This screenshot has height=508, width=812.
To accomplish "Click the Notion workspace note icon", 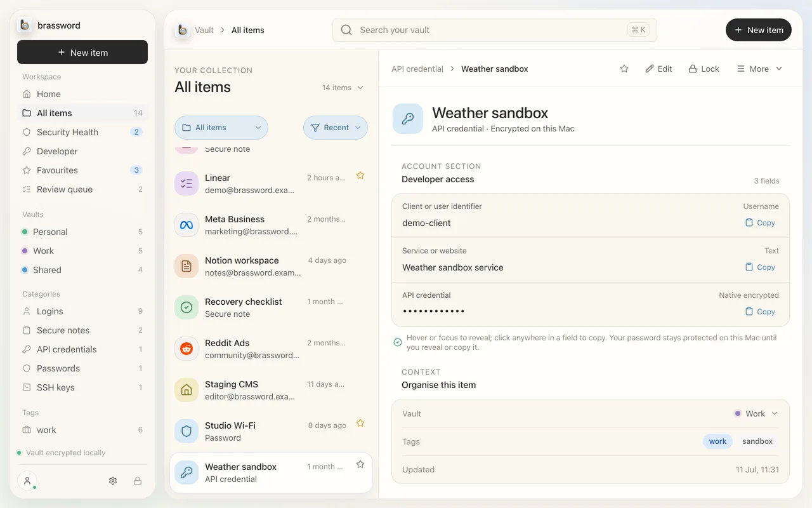I will [x=187, y=266].
